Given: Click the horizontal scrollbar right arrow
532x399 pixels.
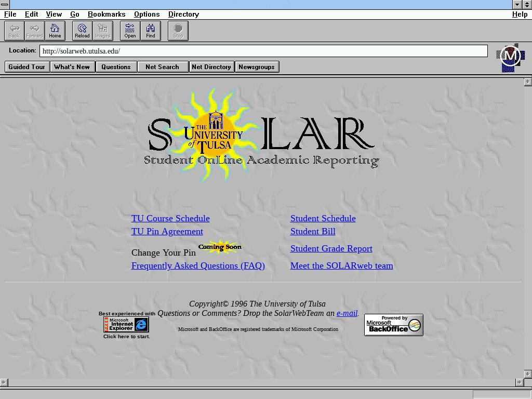Looking at the screenshot, I should pos(519,382).
